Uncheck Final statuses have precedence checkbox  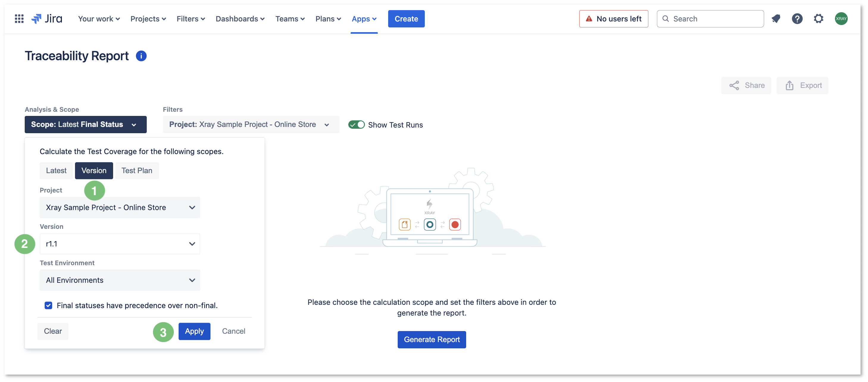[49, 305]
